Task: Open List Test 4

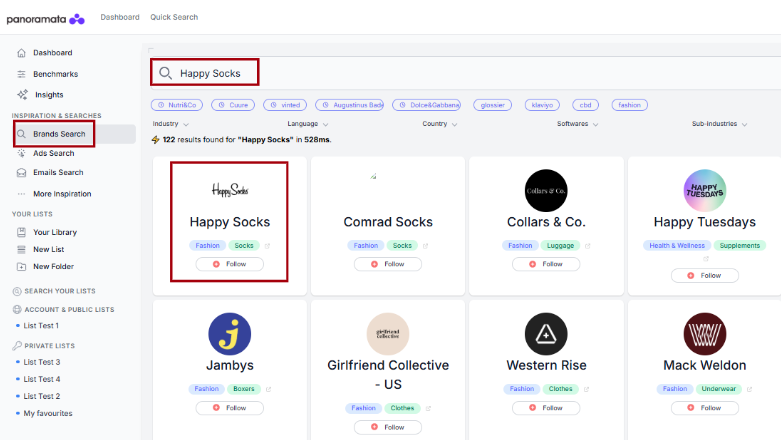Action: click(41, 379)
